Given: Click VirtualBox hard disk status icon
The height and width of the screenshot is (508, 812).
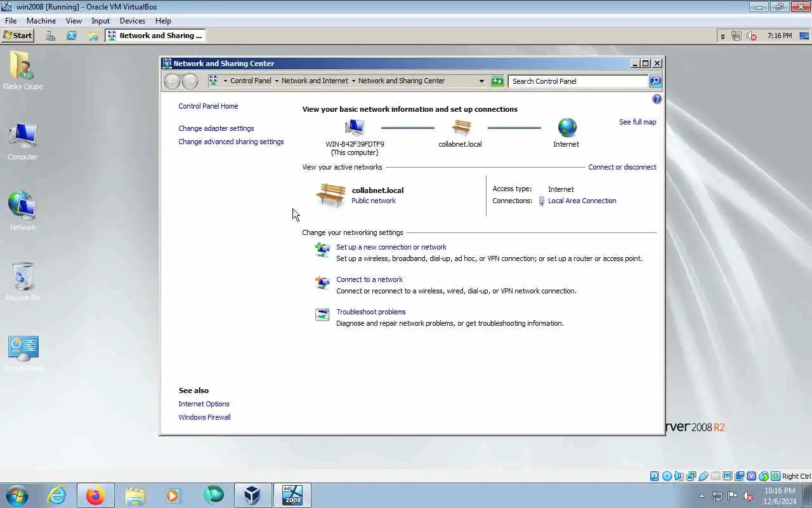Looking at the screenshot, I should (655, 476).
